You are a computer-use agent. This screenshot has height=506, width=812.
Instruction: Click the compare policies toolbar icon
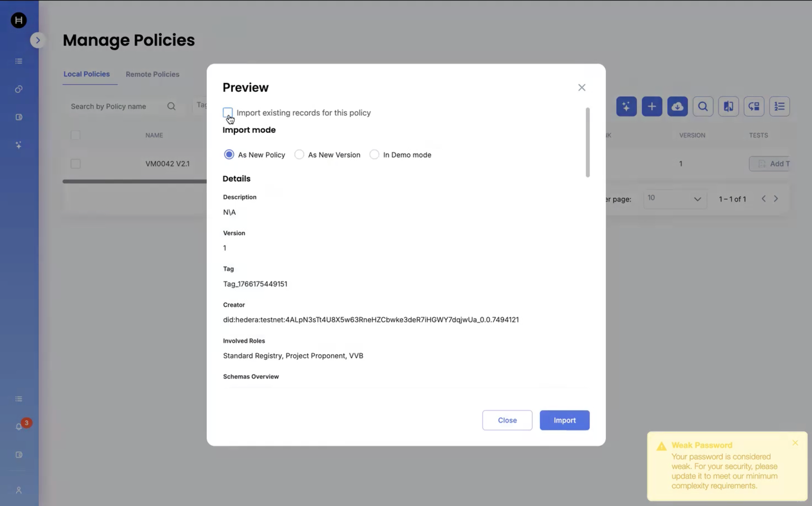(x=728, y=106)
